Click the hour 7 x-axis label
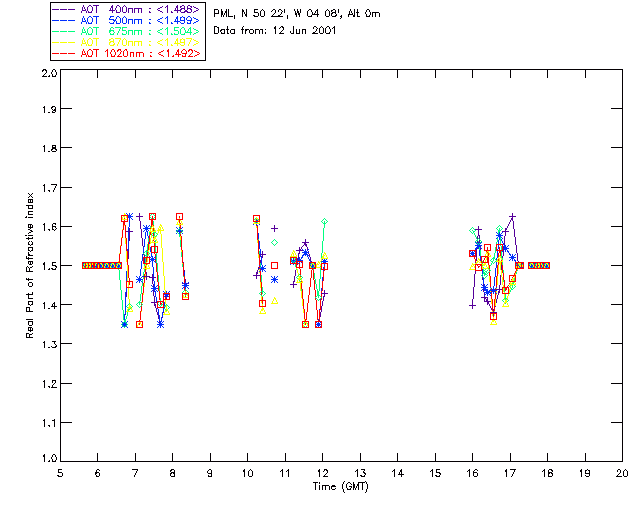Image resolution: width=640 pixels, height=512 pixels. [x=135, y=473]
